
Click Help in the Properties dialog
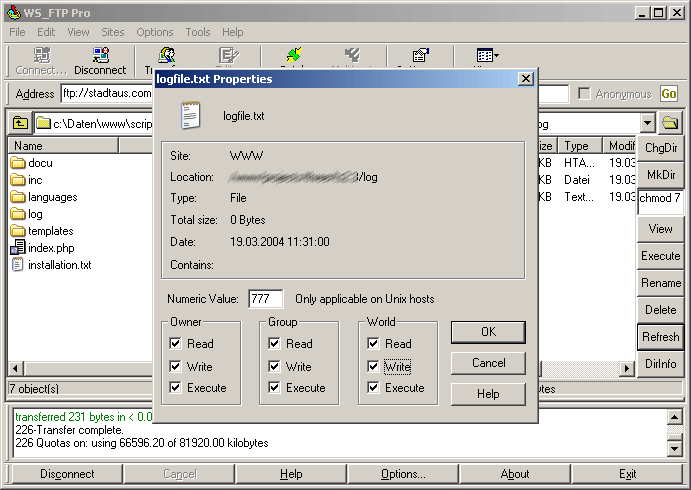488,393
